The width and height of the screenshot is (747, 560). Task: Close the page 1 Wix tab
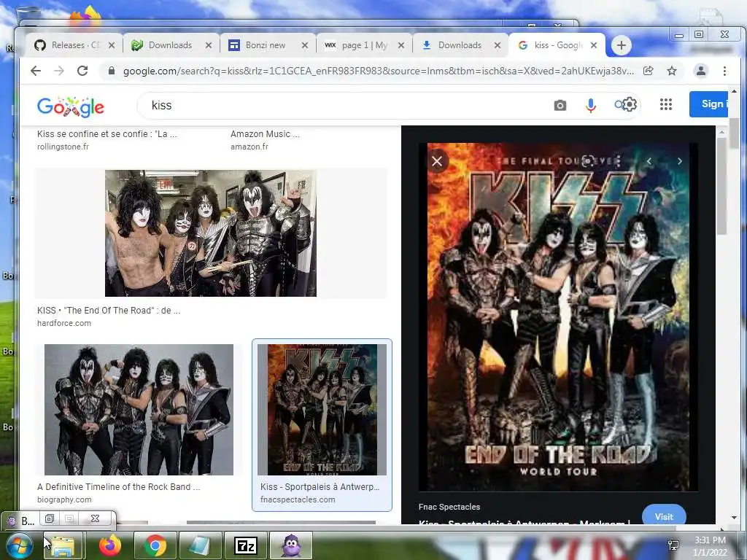401,45
